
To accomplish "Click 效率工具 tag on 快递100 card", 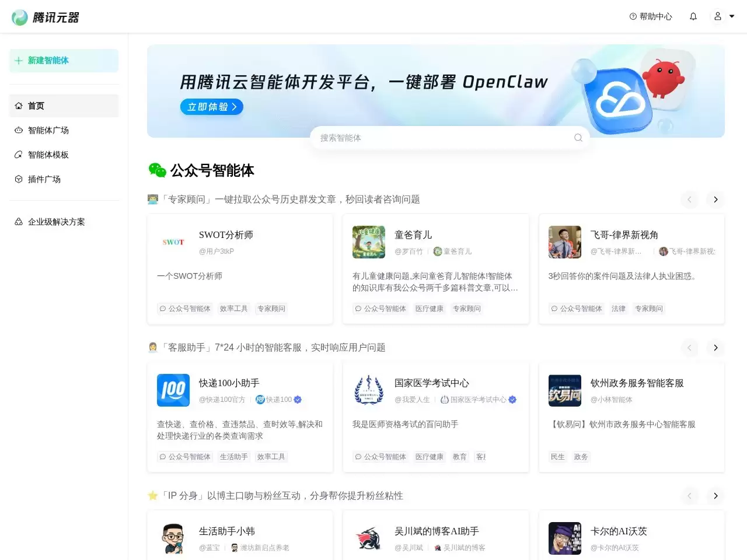I will coord(271,457).
